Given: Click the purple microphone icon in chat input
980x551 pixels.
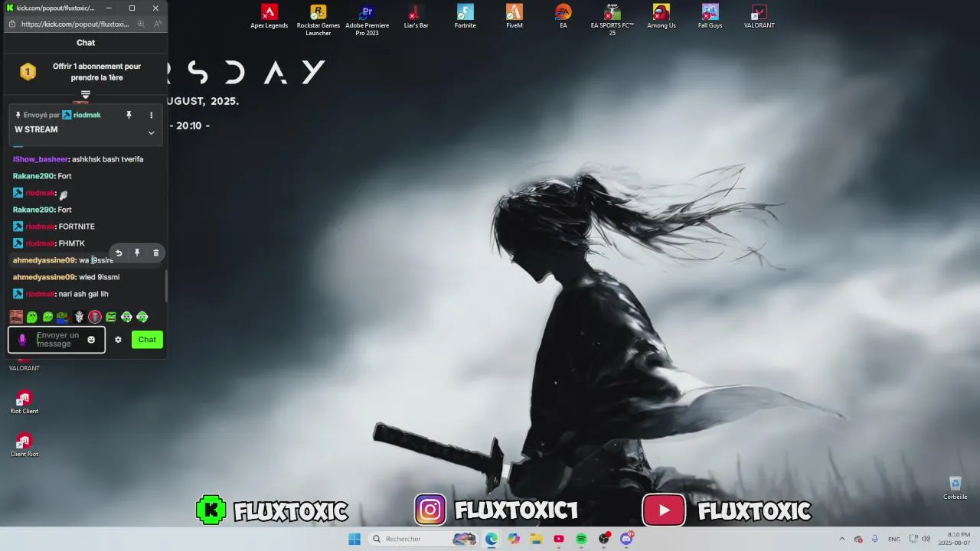Looking at the screenshot, I should point(22,340).
